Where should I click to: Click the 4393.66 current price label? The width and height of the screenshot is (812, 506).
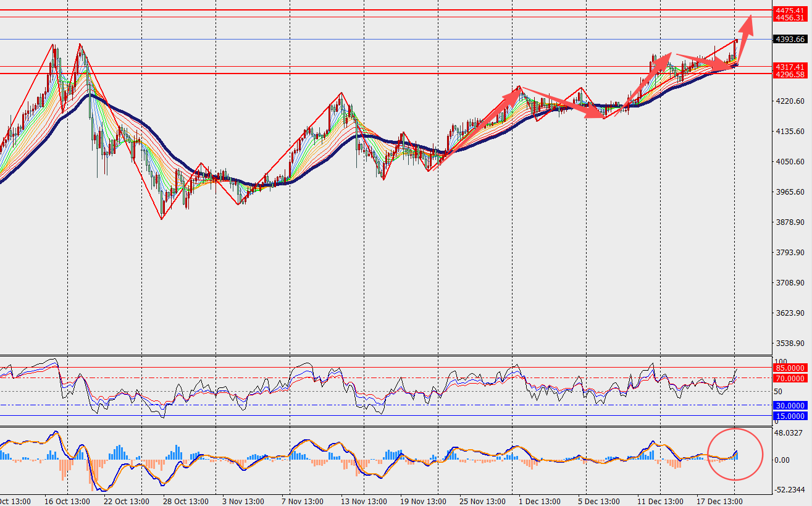tap(790, 39)
